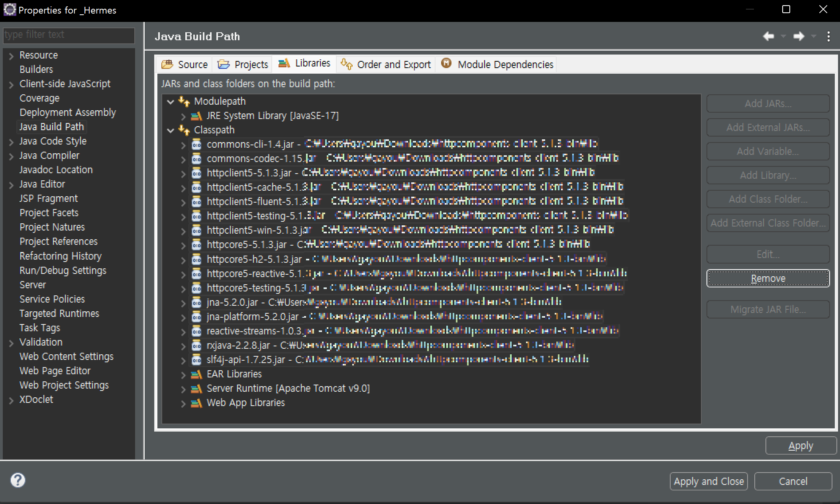Click the help question mark icon
The width and height of the screenshot is (840, 504).
tap(18, 480)
